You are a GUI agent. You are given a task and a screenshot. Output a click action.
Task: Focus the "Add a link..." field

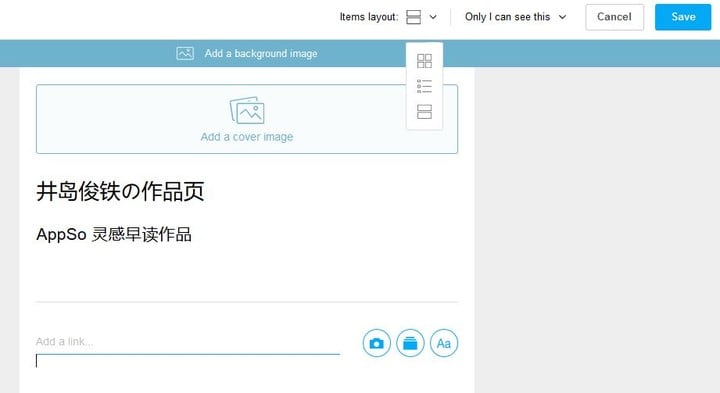[188, 342]
